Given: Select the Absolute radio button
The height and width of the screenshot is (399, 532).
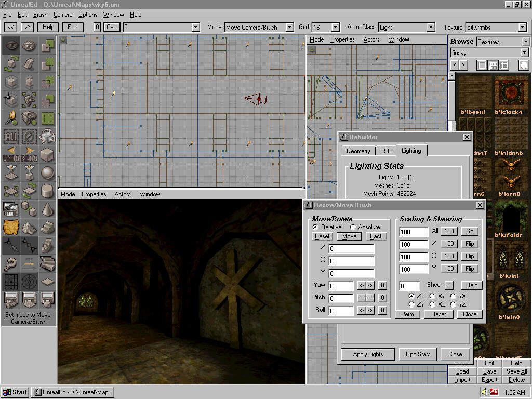Looking at the screenshot, I should pyautogui.click(x=353, y=227).
